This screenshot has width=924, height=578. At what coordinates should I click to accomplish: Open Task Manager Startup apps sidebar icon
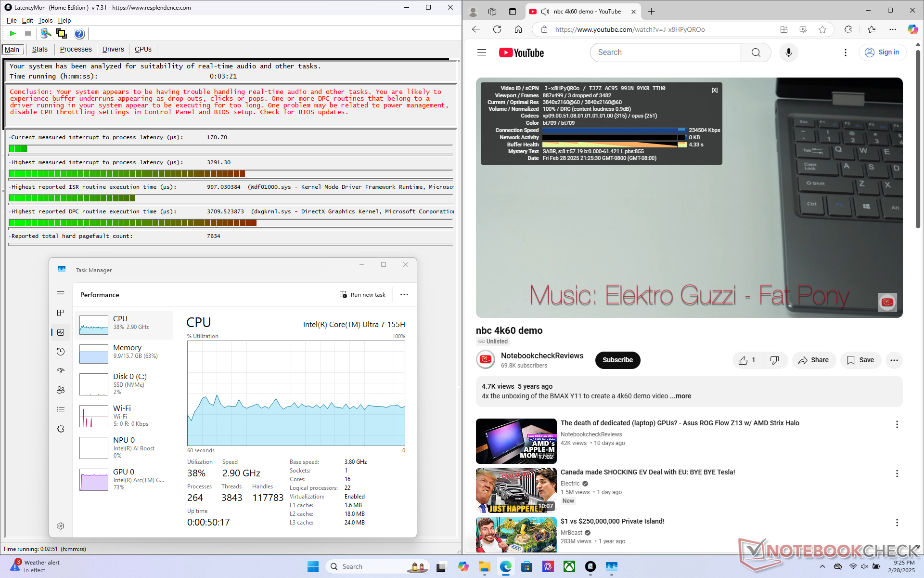(x=61, y=371)
